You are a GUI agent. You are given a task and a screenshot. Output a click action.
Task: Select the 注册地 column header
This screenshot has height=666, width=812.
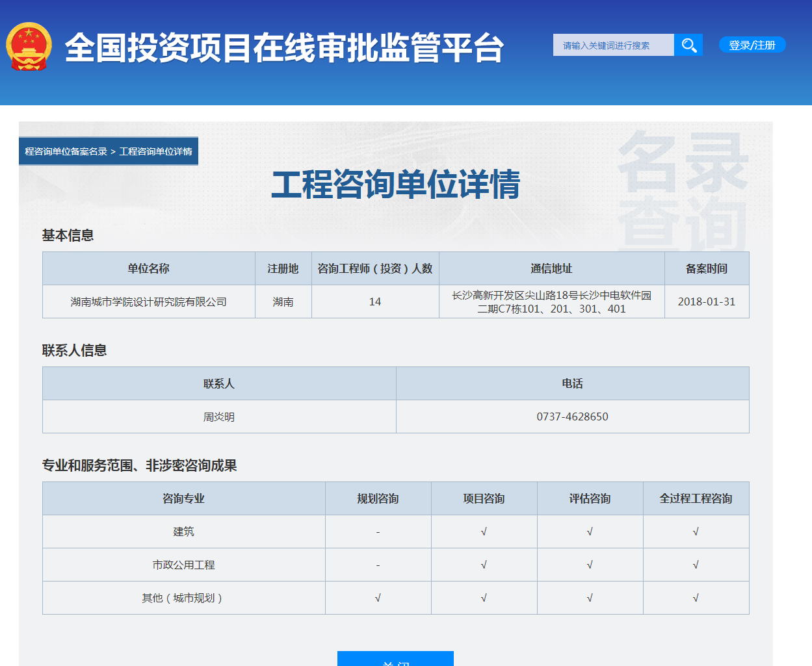coord(283,268)
